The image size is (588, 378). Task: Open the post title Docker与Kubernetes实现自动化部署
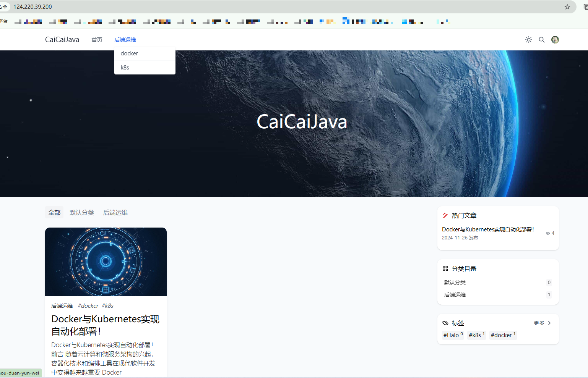coord(106,325)
